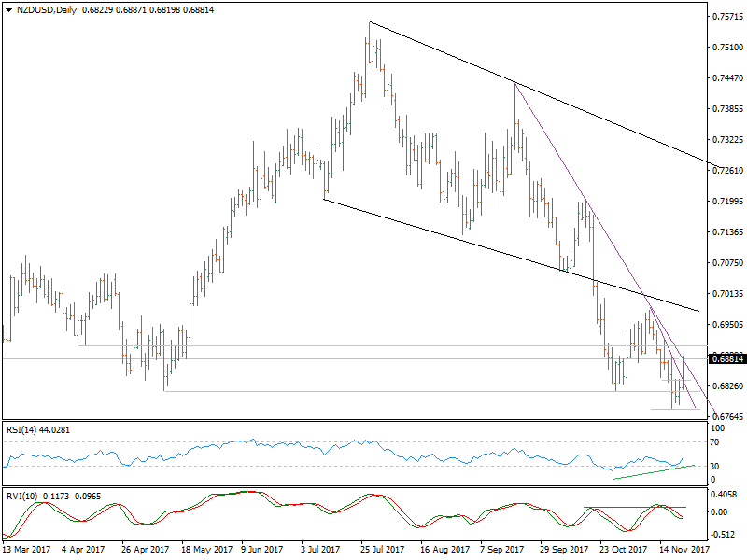
Task: Click the 0.68814 current price tag
Action: point(724,358)
